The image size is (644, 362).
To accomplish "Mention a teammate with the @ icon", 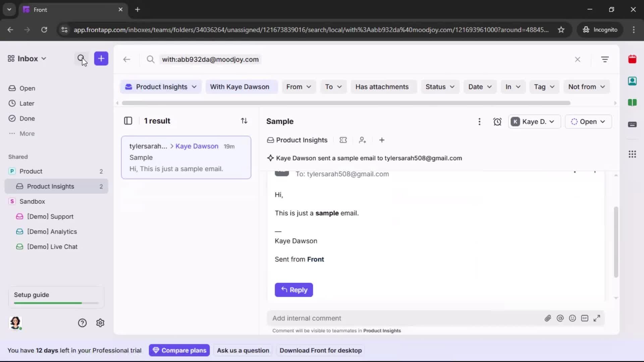I will [560, 318].
